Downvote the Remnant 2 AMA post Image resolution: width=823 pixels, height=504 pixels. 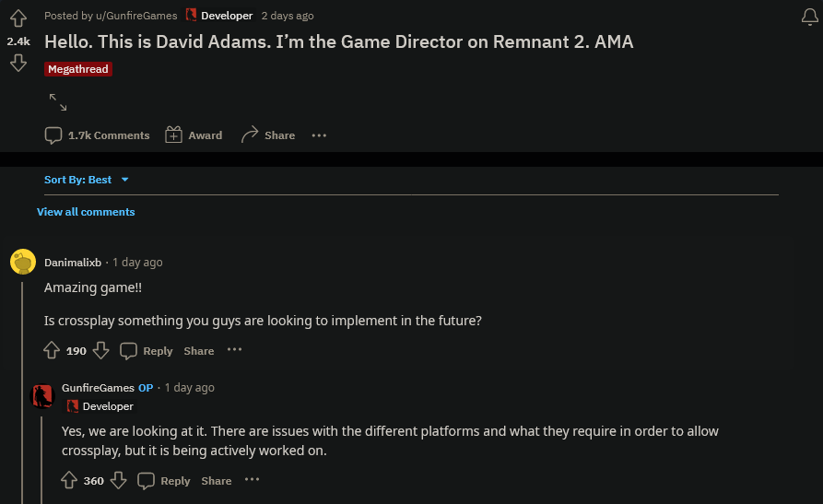[x=18, y=63]
